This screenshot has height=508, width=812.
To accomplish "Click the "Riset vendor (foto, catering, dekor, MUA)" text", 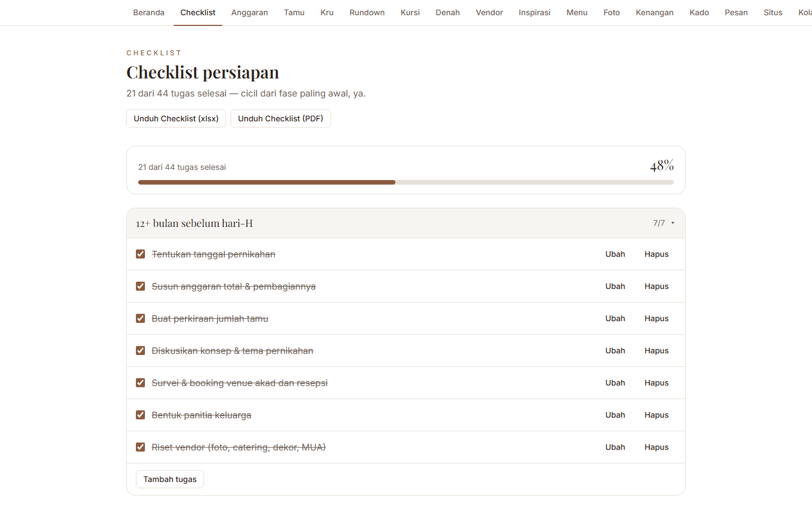I will (x=239, y=447).
